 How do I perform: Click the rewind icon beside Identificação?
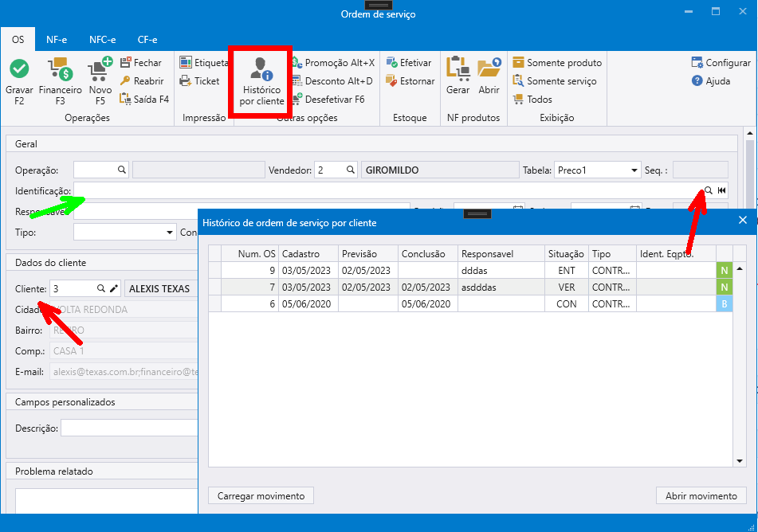pos(722,190)
